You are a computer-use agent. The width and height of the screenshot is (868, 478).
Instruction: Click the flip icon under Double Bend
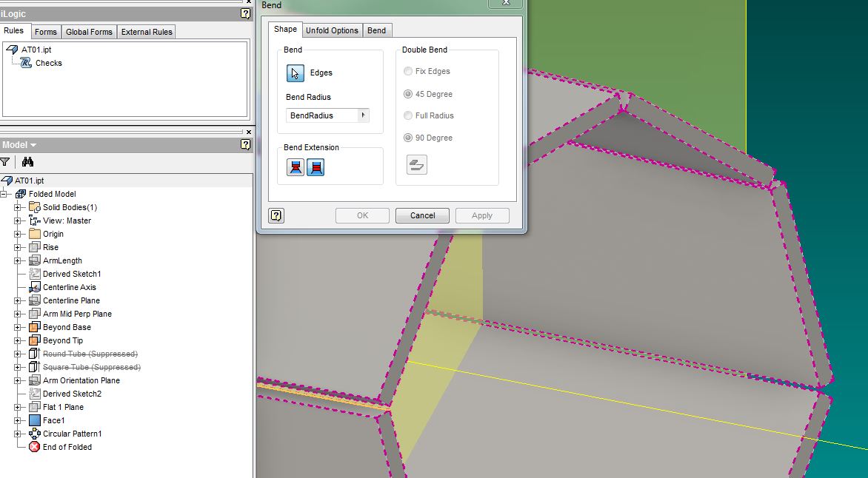tap(416, 164)
